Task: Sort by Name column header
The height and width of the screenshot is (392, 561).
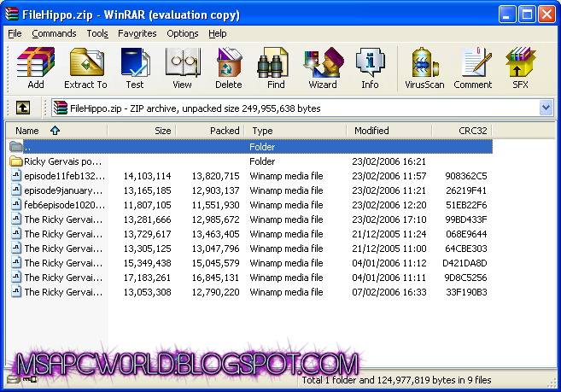Action: pyautogui.click(x=56, y=131)
